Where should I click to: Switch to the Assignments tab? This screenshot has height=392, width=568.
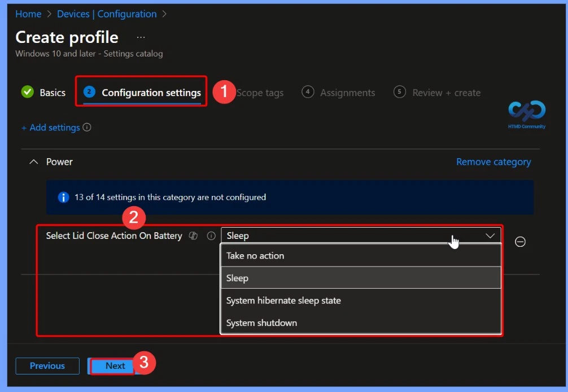pyautogui.click(x=347, y=92)
